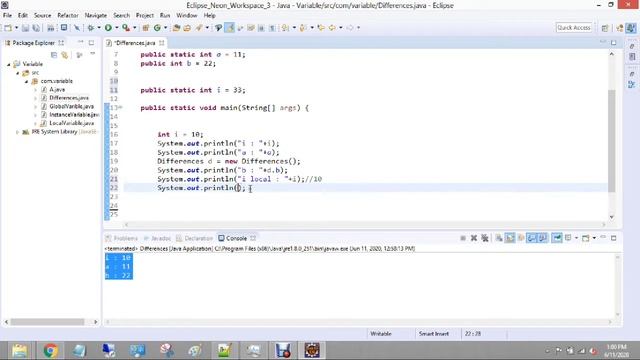Open Package Explorer view menu triangle

[93, 54]
